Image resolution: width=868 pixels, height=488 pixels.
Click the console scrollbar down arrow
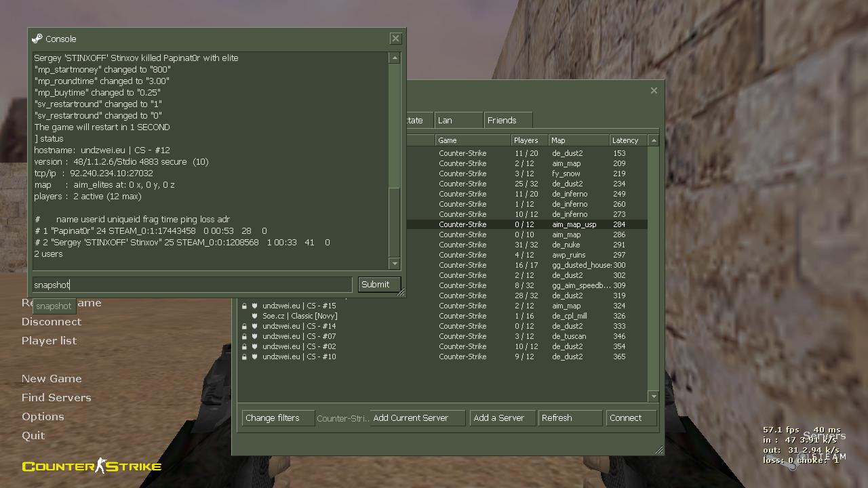395,263
